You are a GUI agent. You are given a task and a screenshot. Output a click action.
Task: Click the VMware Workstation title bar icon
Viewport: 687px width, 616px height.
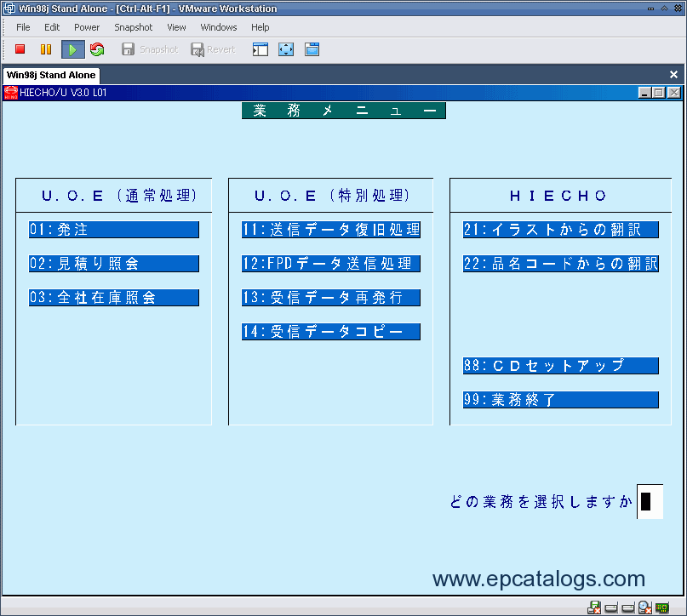pyautogui.click(x=9, y=9)
